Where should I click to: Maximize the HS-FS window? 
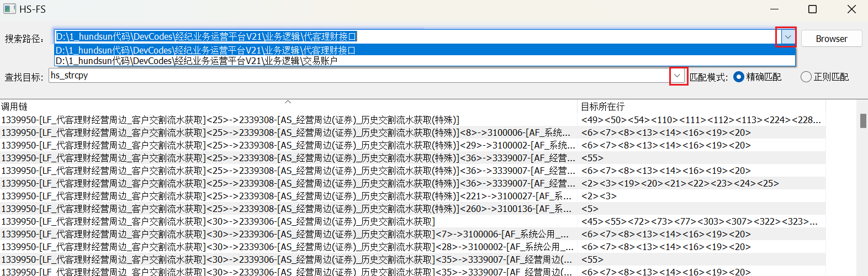click(x=812, y=9)
